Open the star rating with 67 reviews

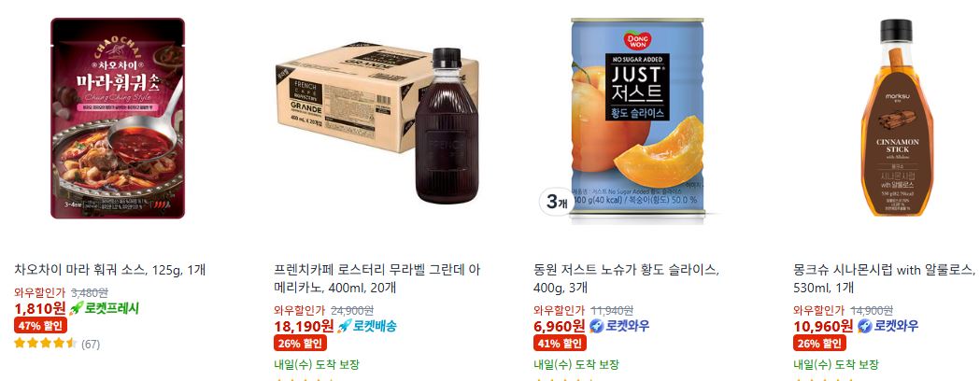(57, 344)
